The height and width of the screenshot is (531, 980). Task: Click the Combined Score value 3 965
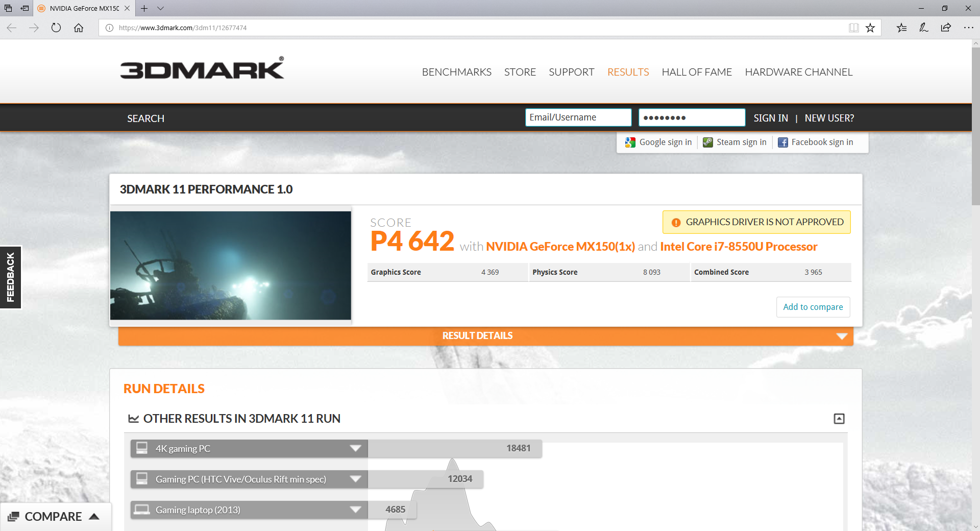814,272
